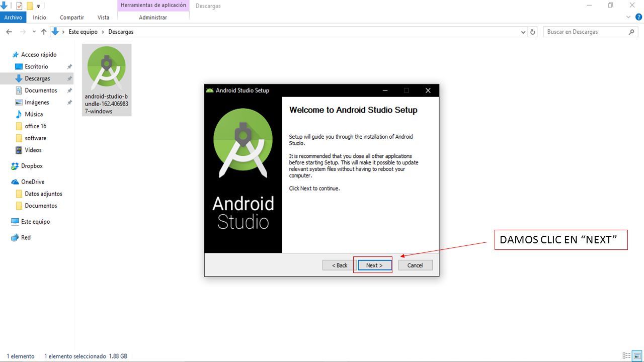
Task: Go back with the left arrow
Action: pyautogui.click(x=9, y=32)
